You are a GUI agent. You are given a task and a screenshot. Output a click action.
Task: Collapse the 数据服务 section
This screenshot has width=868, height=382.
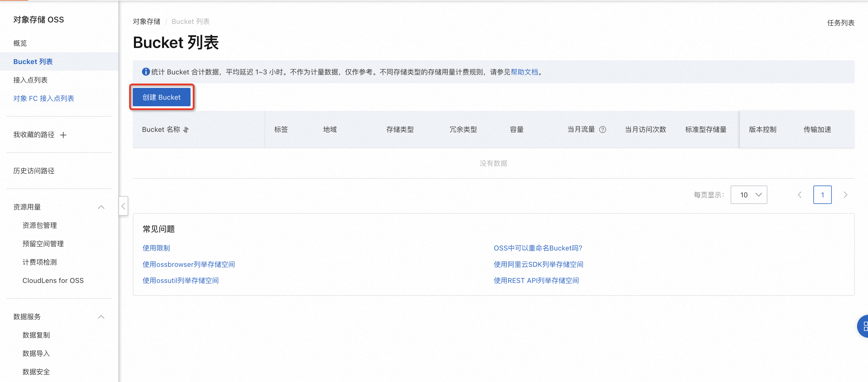coord(101,317)
